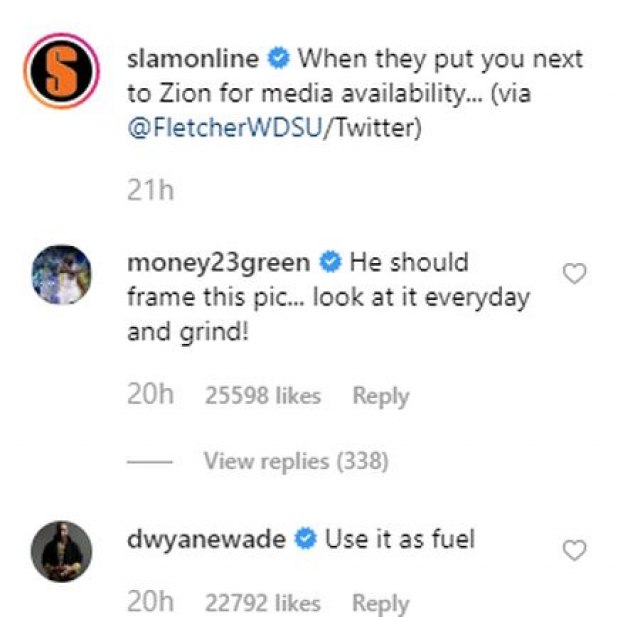Expand View replies (338)

coord(296,461)
